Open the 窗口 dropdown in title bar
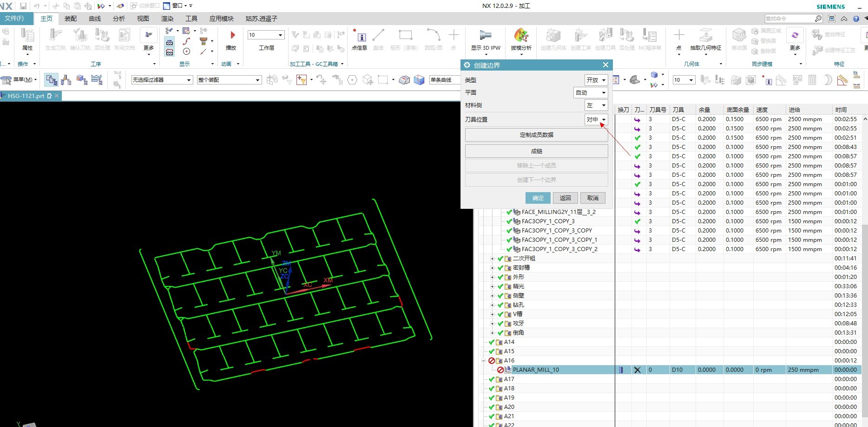This screenshot has height=427, width=868. pyautogui.click(x=178, y=6)
